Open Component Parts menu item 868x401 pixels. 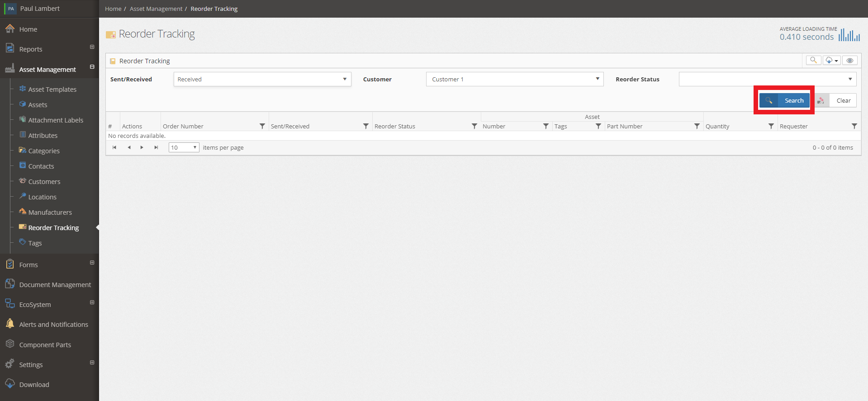tap(45, 345)
